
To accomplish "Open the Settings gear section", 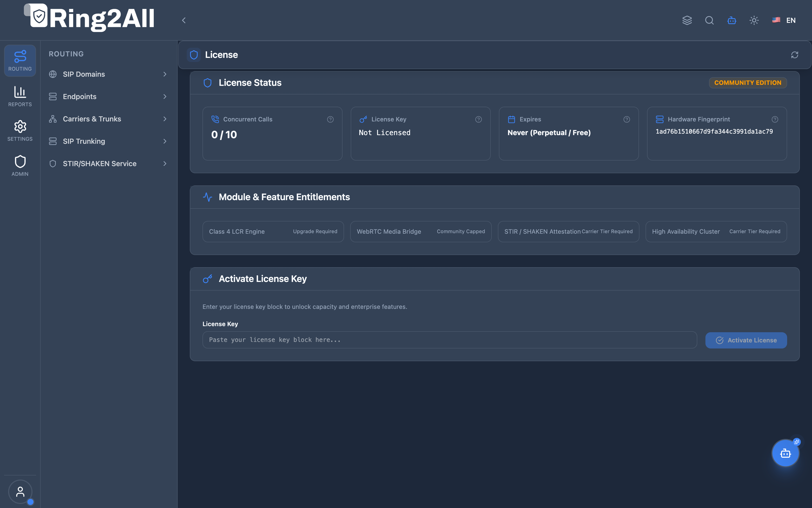I will pyautogui.click(x=20, y=131).
